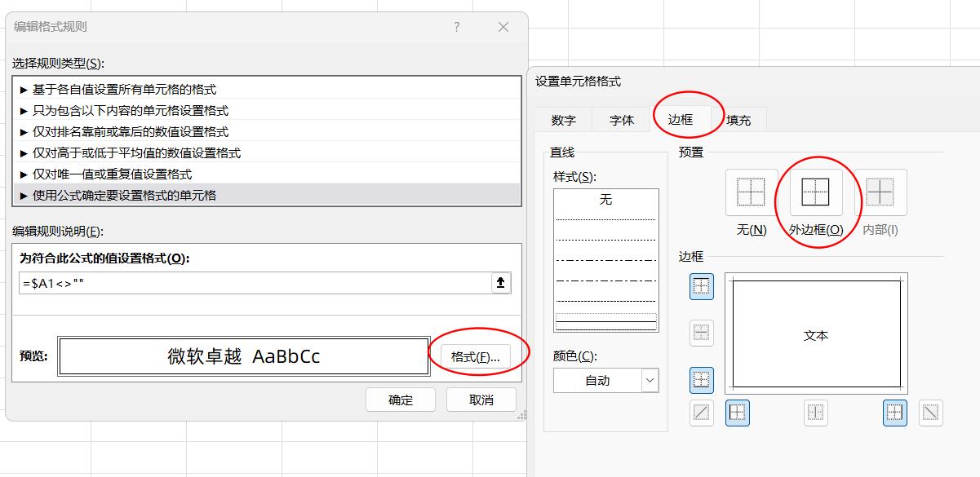The width and height of the screenshot is (980, 477).
Task: Toggle the inner vertical border button
Action: (816, 413)
